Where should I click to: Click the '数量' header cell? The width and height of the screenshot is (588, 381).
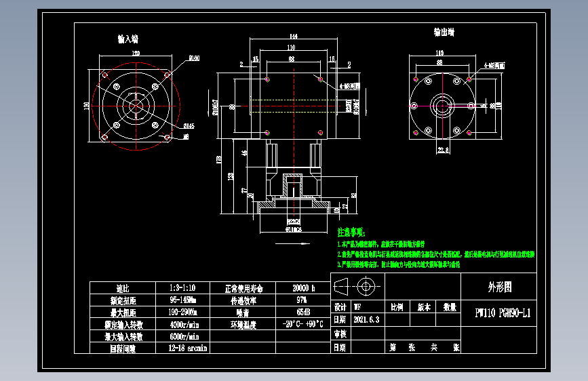point(450,307)
